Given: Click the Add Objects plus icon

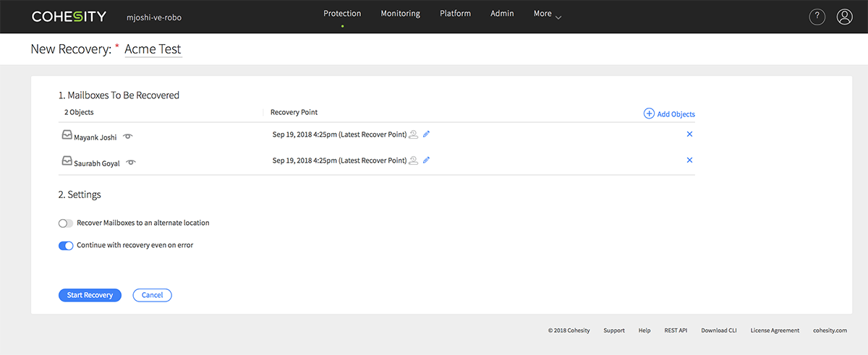Looking at the screenshot, I should pyautogui.click(x=649, y=114).
